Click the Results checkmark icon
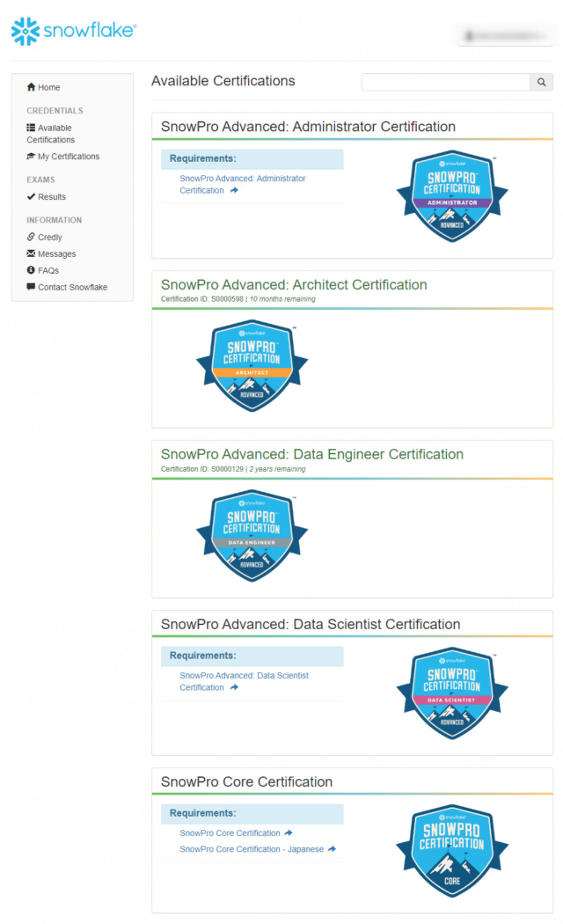563x924 pixels. (31, 196)
